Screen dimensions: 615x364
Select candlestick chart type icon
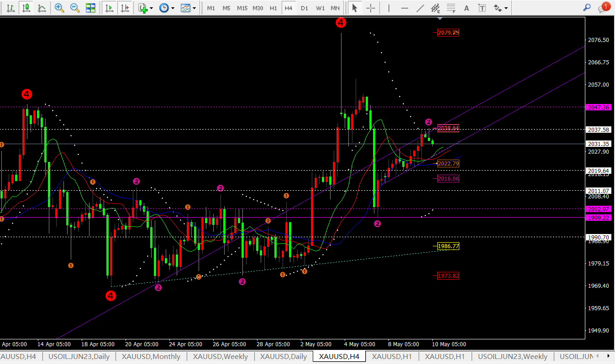click(x=26, y=8)
